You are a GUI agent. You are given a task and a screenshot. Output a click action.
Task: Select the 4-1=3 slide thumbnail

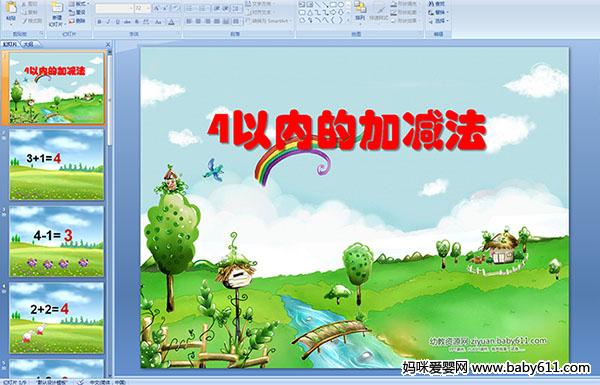[56, 241]
